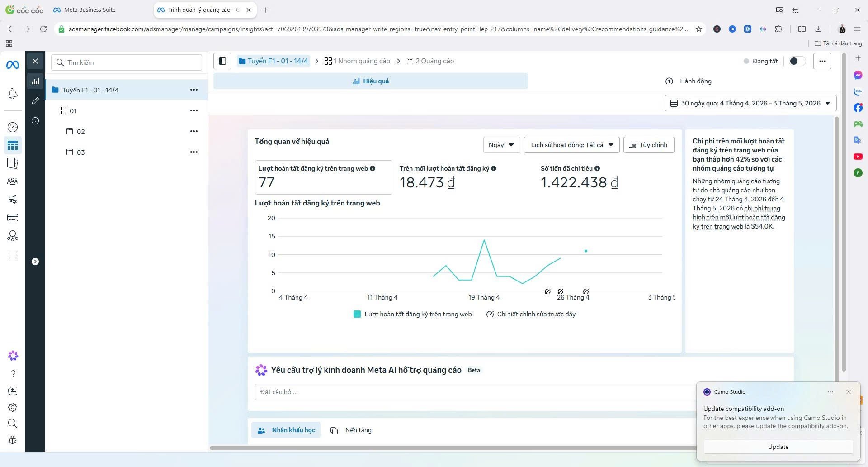Select the pencil edit icon in sidebar

click(35, 101)
